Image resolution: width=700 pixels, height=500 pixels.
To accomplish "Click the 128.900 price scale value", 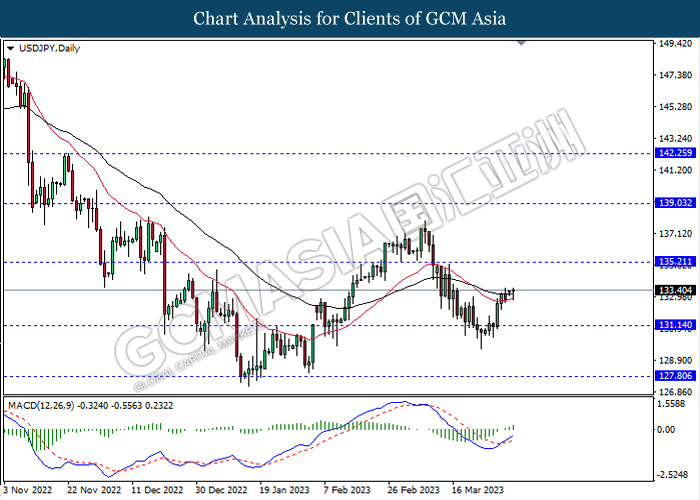I will (x=676, y=361).
